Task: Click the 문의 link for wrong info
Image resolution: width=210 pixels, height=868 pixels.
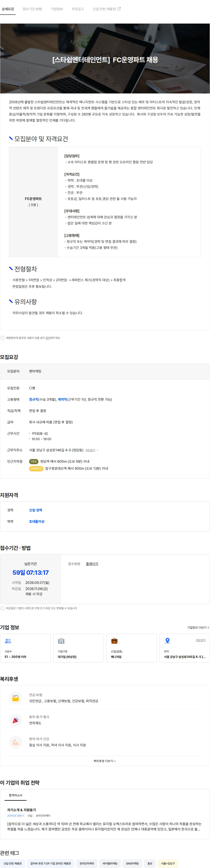Action: tap(48, 338)
